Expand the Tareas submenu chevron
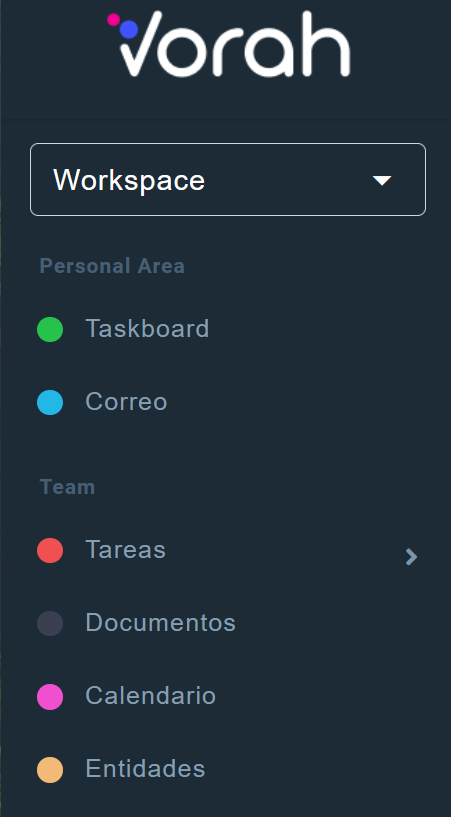 (411, 556)
